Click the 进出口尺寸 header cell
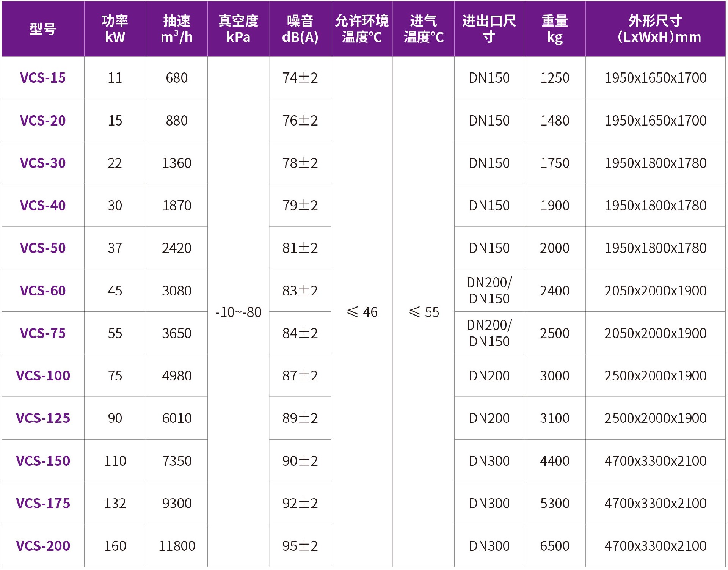The image size is (728, 570). tap(489, 29)
